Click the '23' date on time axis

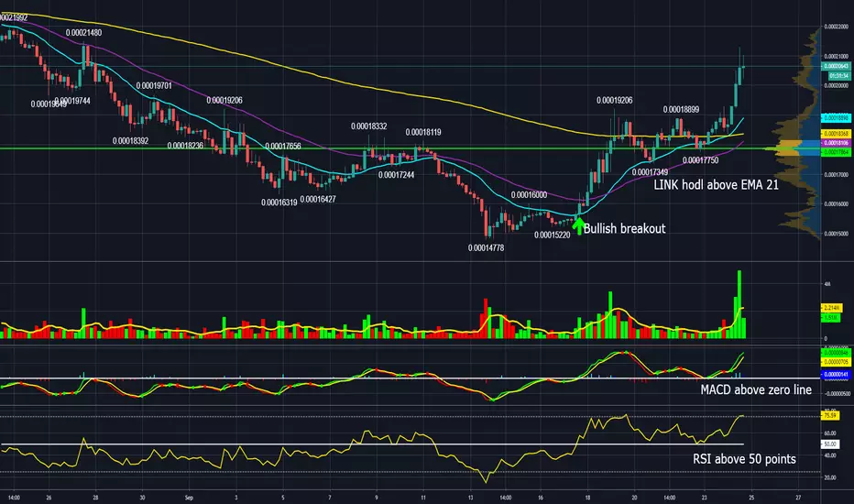(705, 498)
